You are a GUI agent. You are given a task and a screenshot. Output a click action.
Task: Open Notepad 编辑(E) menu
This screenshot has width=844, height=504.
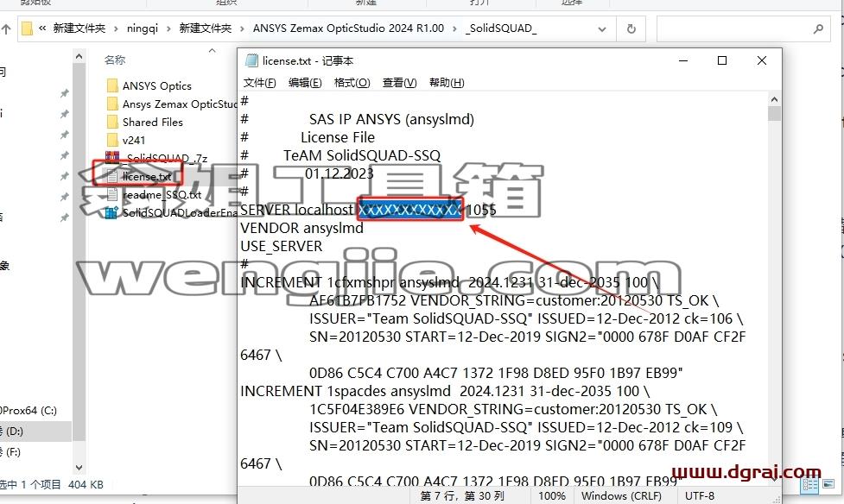(305, 83)
